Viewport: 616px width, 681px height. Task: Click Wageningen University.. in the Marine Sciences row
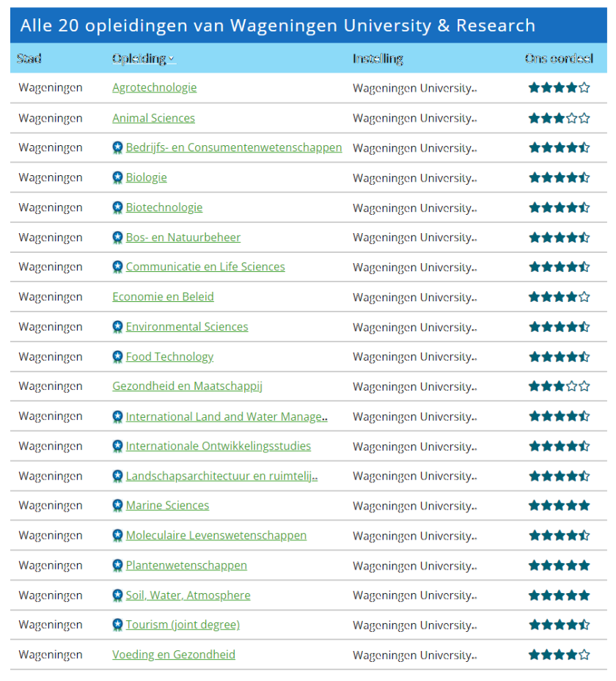tap(415, 506)
